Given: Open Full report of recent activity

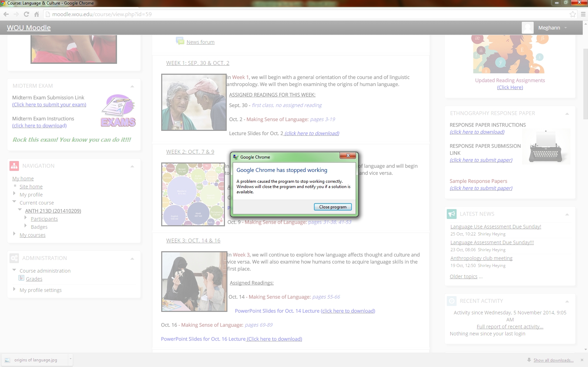Looking at the screenshot, I should [x=510, y=327].
